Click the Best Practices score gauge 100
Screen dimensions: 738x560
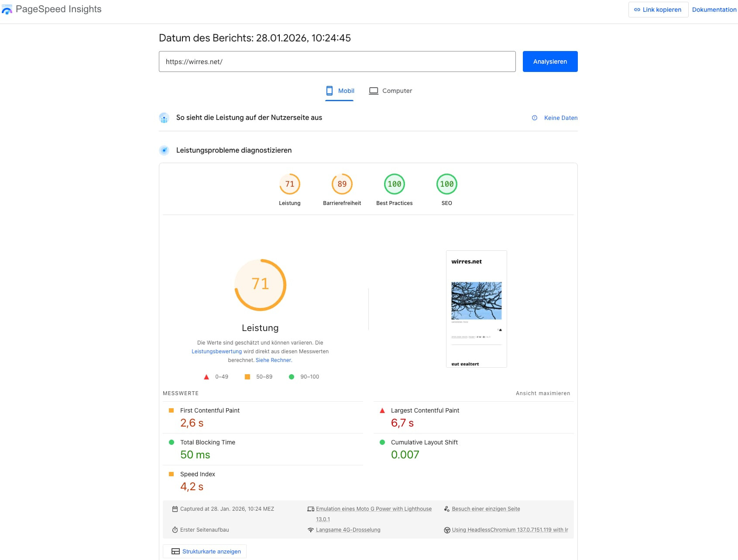pos(394,184)
